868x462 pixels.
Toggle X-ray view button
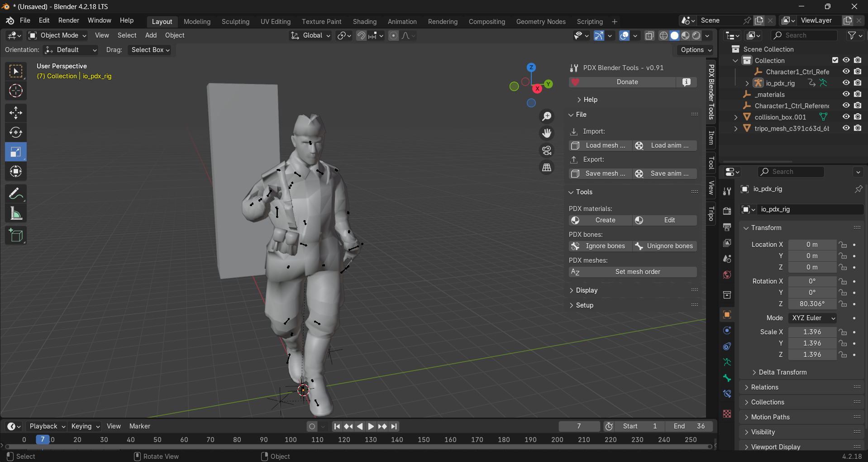[649, 35]
